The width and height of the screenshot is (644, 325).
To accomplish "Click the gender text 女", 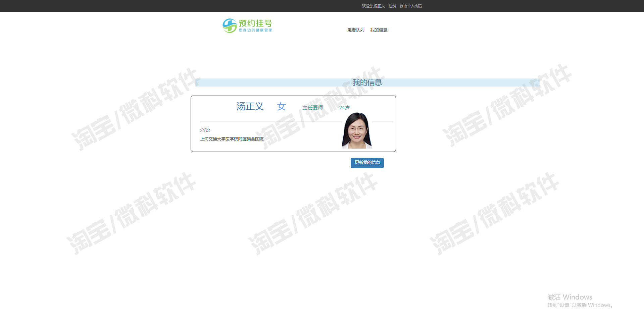I will (281, 106).
